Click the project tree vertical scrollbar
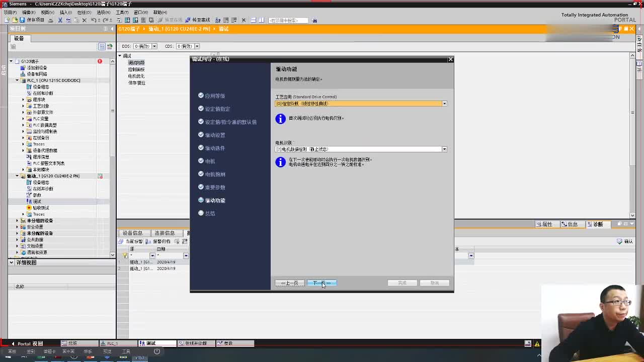 tap(112, 156)
